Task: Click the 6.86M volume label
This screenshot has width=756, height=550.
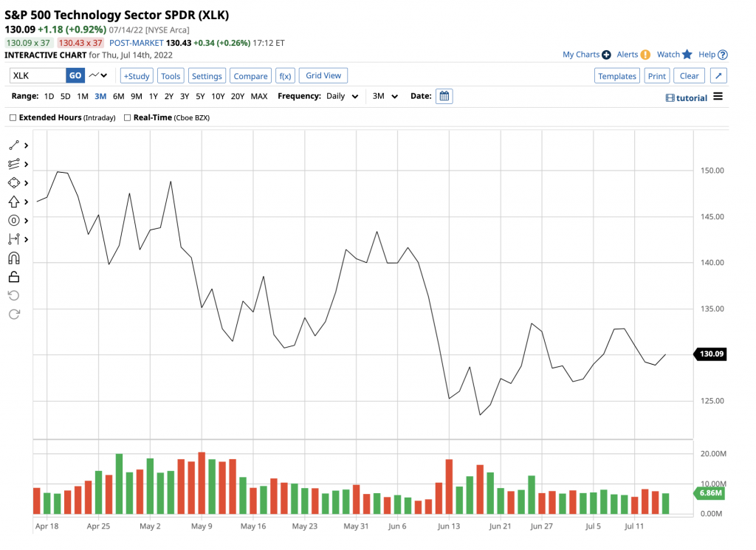Action: 709,492
